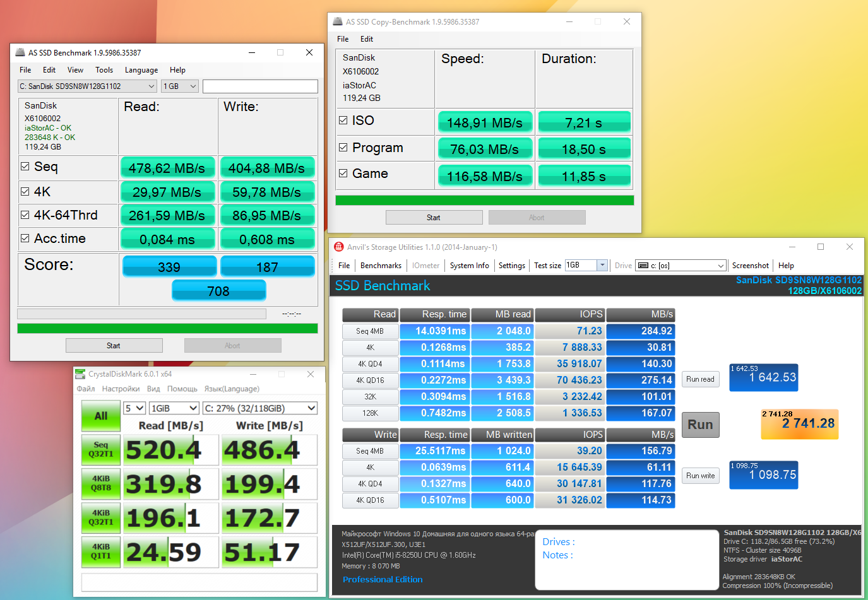
Task: Toggle the Game checkbox in Copy-Benchmark
Action: (x=343, y=174)
